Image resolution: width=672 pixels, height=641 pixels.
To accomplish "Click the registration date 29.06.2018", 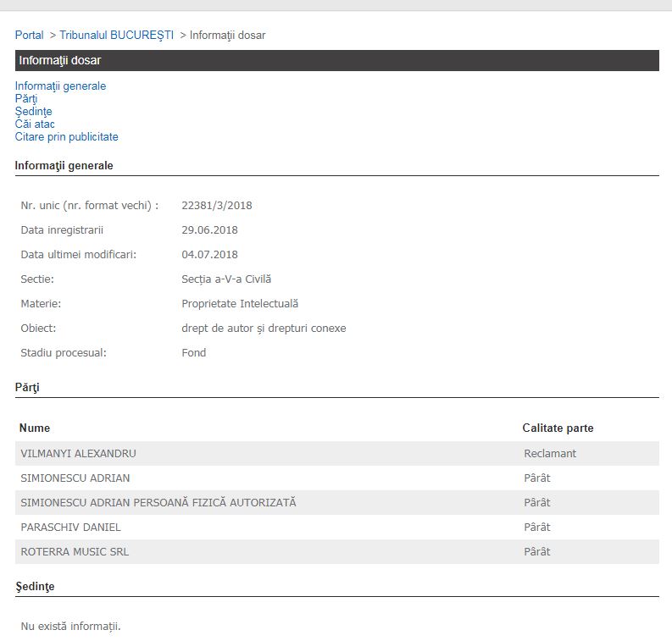I will pyautogui.click(x=209, y=229).
